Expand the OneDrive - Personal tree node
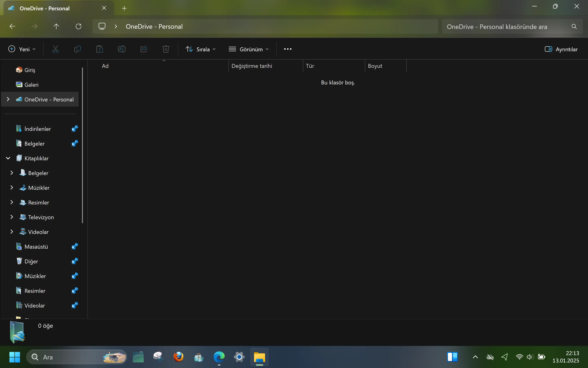The height and width of the screenshot is (368, 588). coord(8,99)
